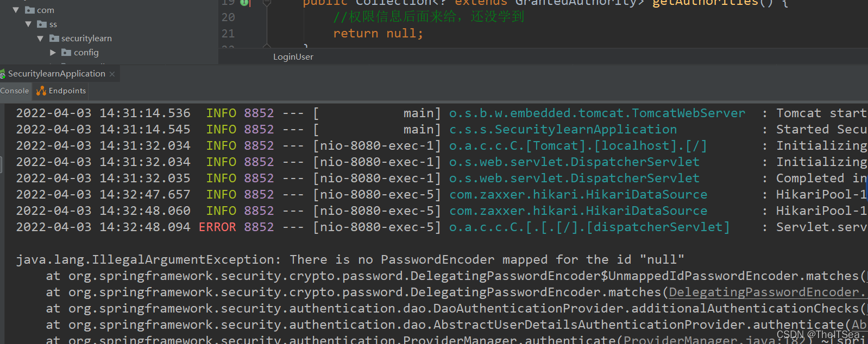Collapse the com package node
Viewport: 868px width, 344px height.
[x=16, y=10]
